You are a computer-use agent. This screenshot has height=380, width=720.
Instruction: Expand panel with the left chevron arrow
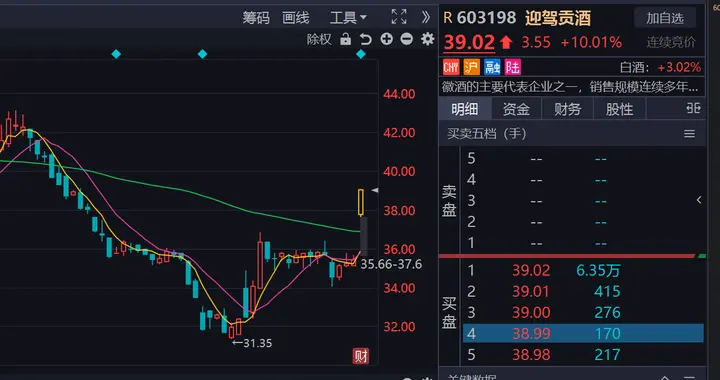coord(699,200)
